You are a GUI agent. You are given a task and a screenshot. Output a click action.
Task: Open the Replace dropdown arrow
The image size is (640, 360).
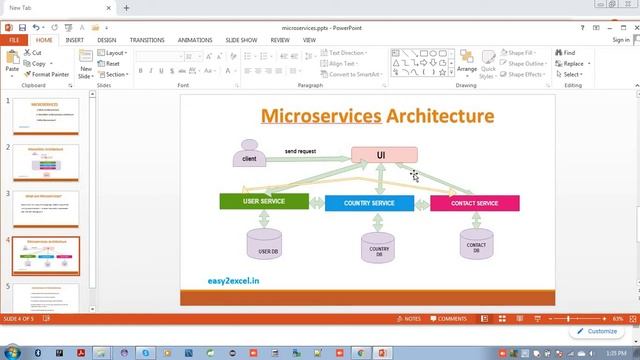pyautogui.click(x=589, y=64)
